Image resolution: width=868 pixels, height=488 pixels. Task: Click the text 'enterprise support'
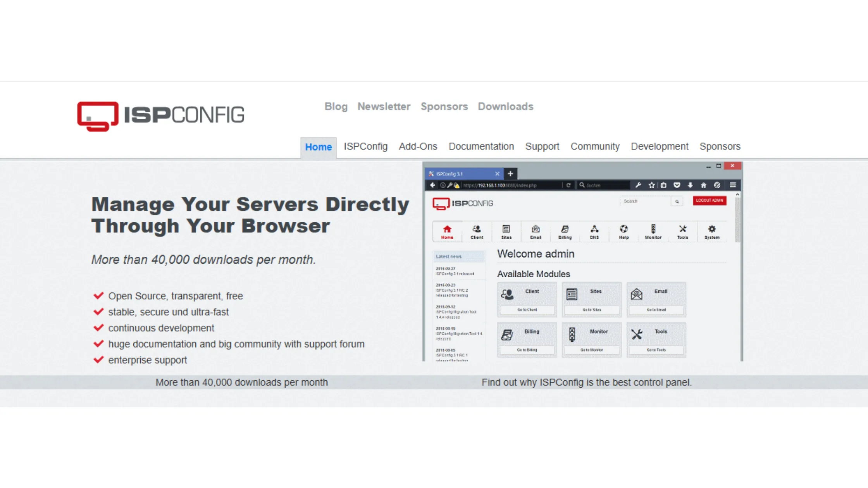tap(148, 360)
